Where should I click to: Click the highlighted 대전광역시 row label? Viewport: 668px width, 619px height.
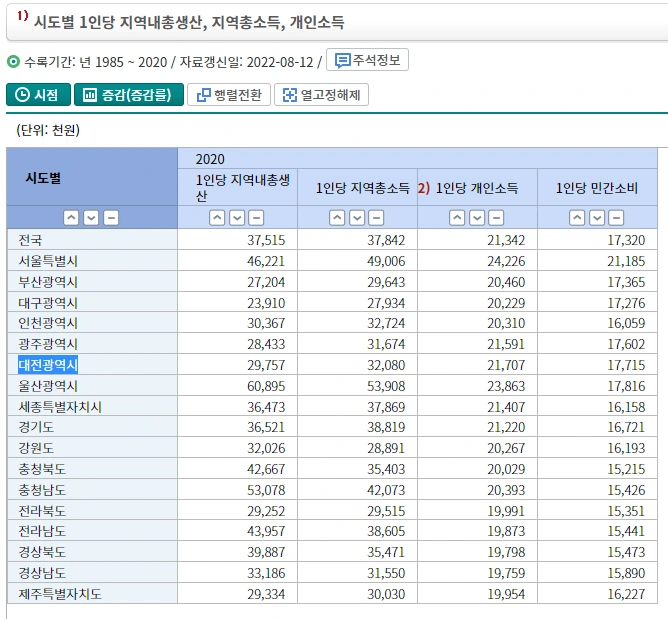pos(48,365)
